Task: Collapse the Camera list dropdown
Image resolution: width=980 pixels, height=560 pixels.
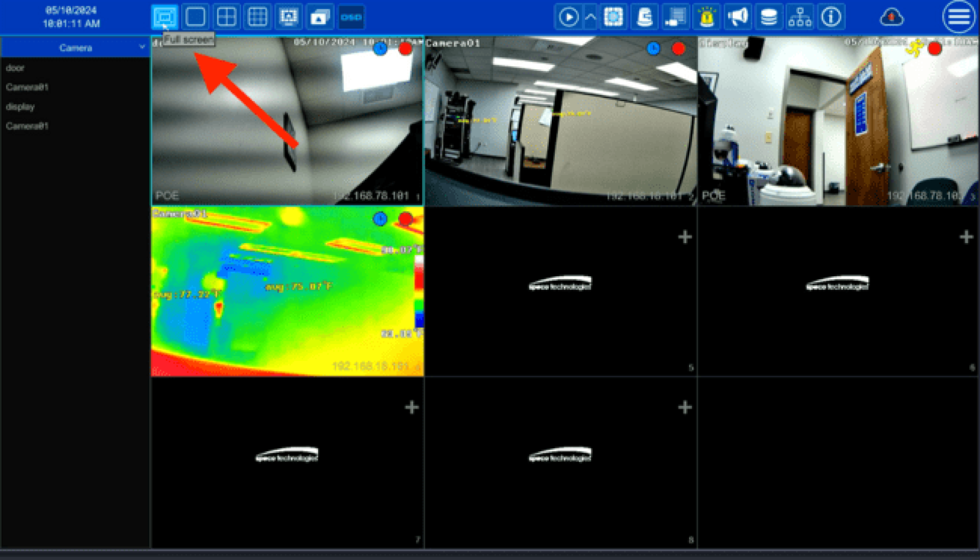Action: tap(142, 47)
